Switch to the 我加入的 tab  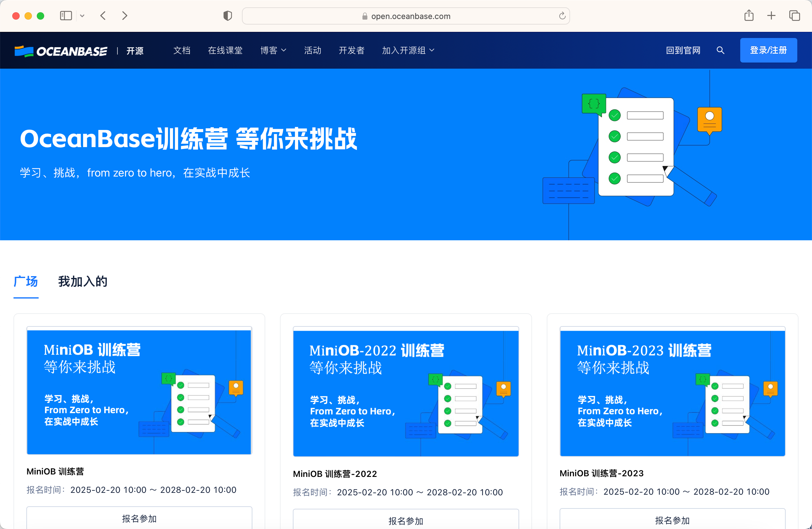(82, 282)
